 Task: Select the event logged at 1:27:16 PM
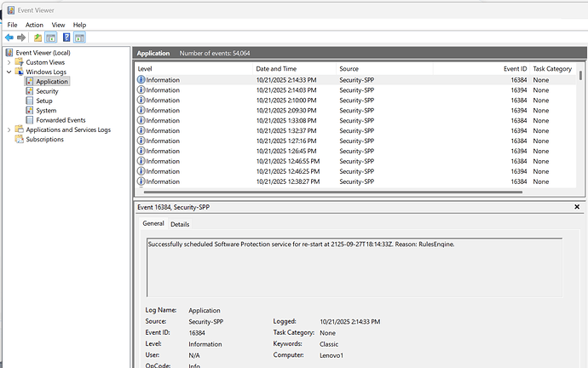(355, 141)
